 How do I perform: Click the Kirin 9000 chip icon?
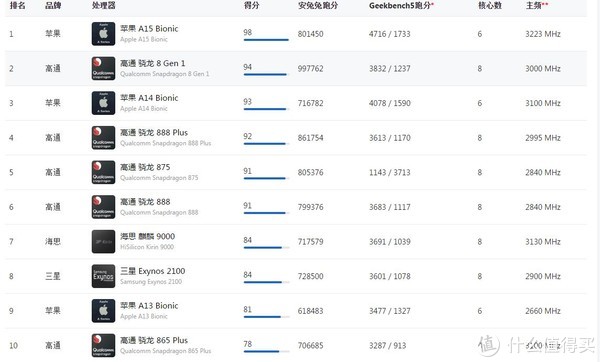point(103,241)
